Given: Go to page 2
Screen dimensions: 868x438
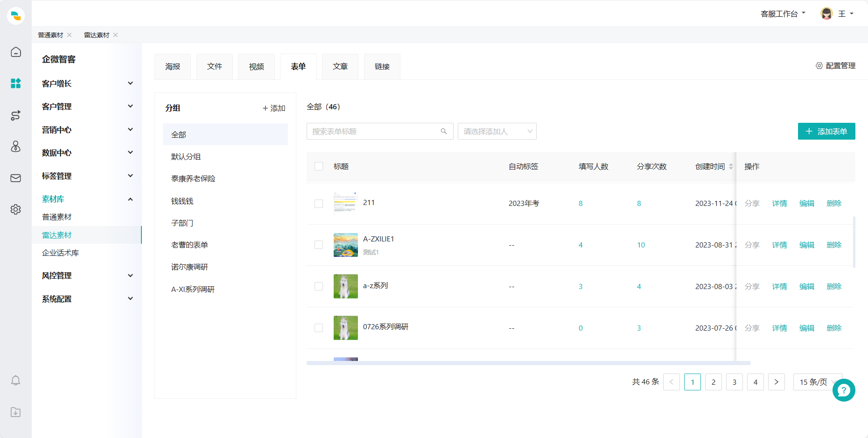Looking at the screenshot, I should point(714,382).
